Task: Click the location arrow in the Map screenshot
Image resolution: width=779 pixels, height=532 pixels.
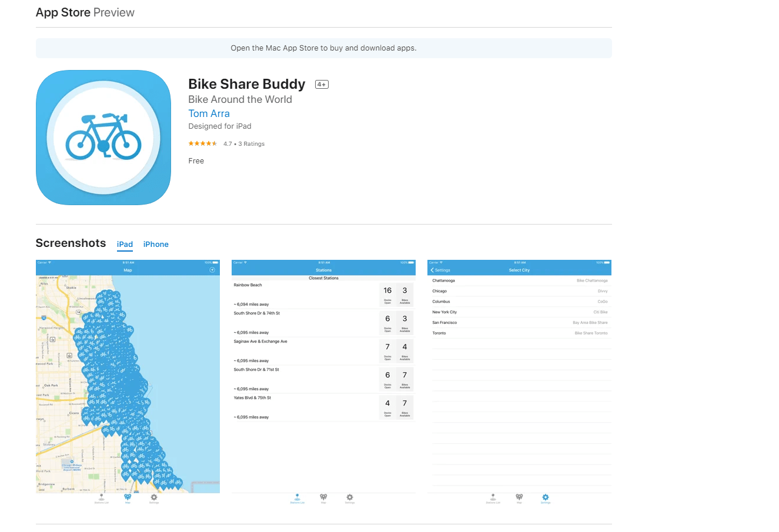Action: (212, 270)
